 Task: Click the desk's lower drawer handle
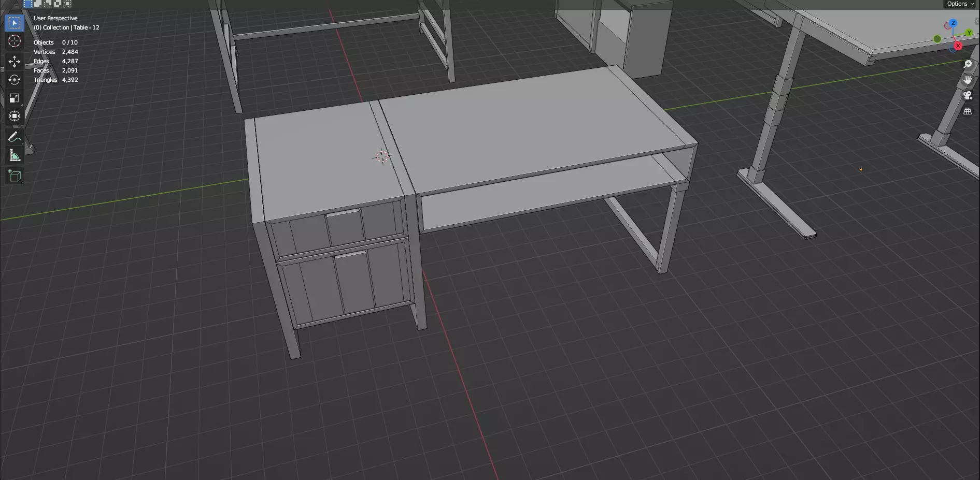[x=350, y=254]
